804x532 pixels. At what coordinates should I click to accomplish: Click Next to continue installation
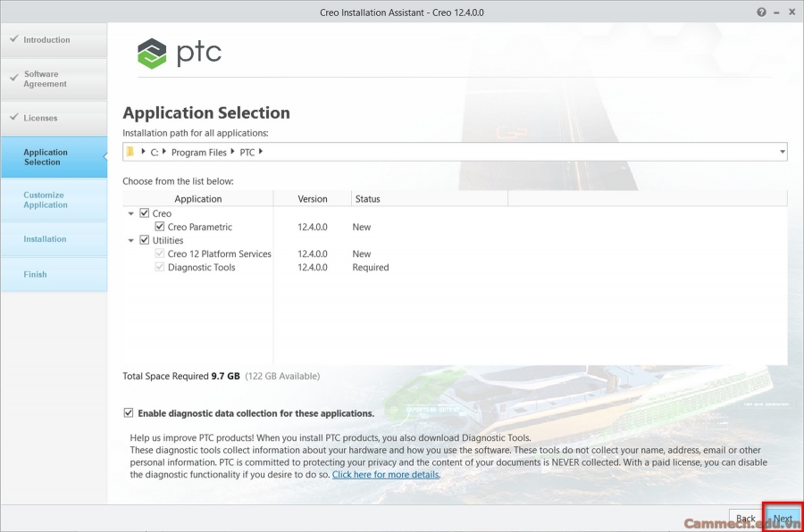click(783, 518)
